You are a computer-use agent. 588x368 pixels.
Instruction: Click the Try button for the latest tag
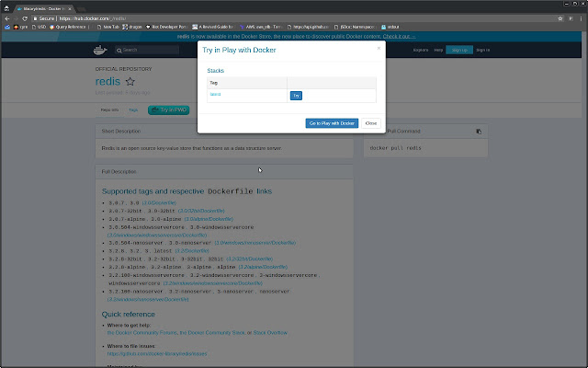click(x=296, y=96)
